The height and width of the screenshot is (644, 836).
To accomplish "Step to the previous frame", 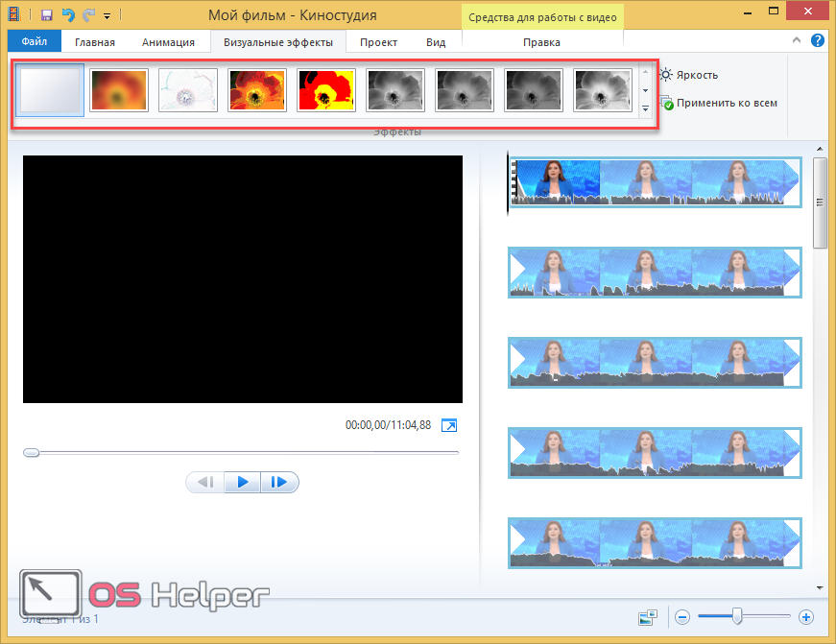I will tap(204, 482).
